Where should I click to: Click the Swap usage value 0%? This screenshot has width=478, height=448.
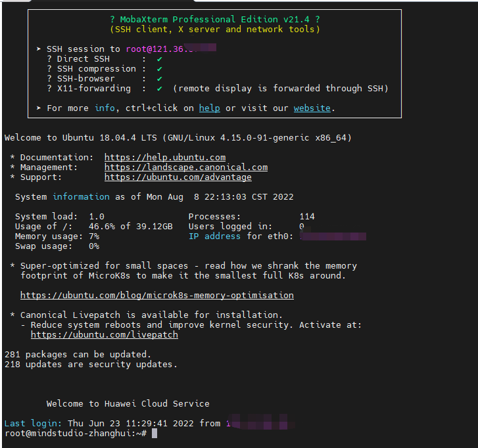[x=94, y=246]
